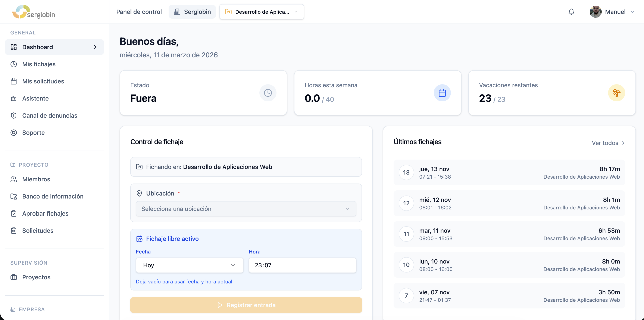
Task: Open the Selecciona una ubicación dropdown
Action: coord(246,209)
